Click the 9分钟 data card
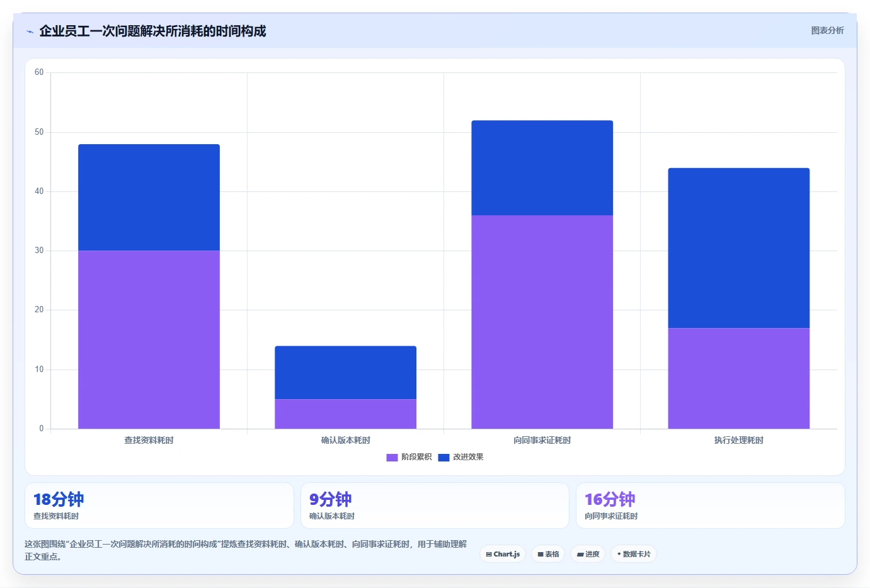 tap(435, 506)
